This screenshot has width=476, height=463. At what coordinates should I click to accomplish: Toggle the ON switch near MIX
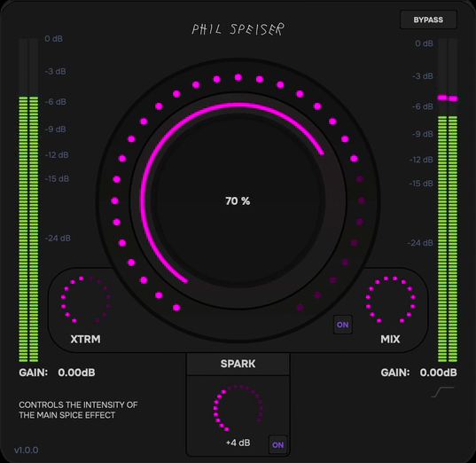343,325
